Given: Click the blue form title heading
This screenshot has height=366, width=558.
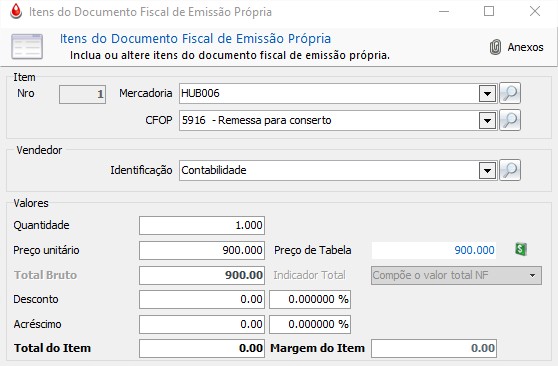Looking at the screenshot, I should [x=195, y=38].
